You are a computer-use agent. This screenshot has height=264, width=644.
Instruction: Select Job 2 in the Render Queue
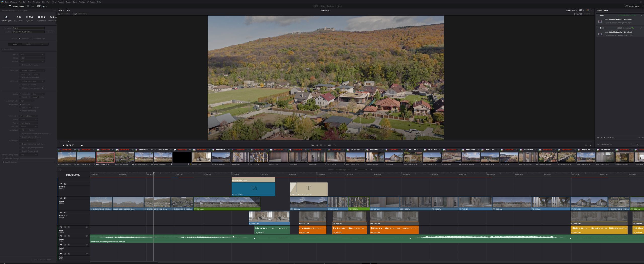620,32
